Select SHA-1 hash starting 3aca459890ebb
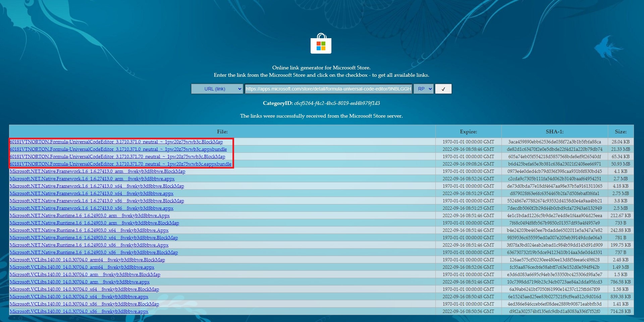The width and height of the screenshot is (644, 322). click(554, 142)
